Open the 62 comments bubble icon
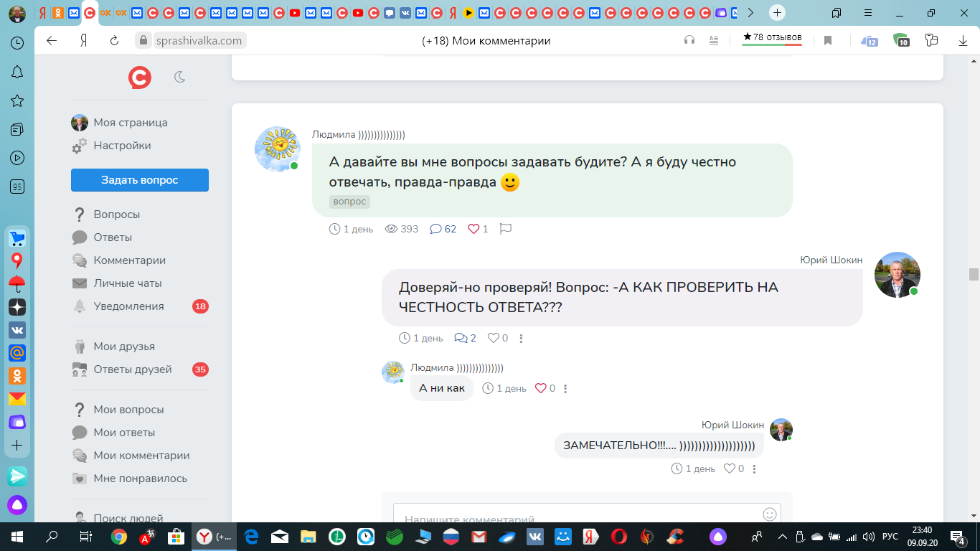 tap(435, 229)
